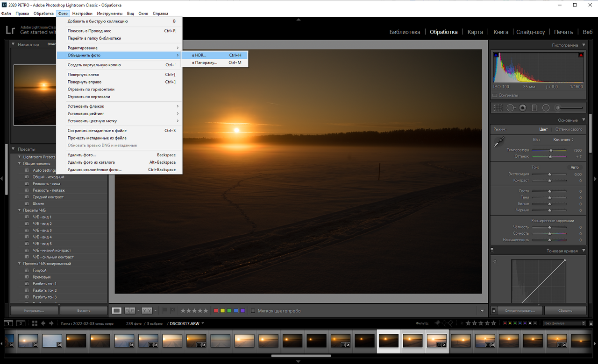Click the Копировать... button
The height and width of the screenshot is (364, 598).
tap(35, 310)
